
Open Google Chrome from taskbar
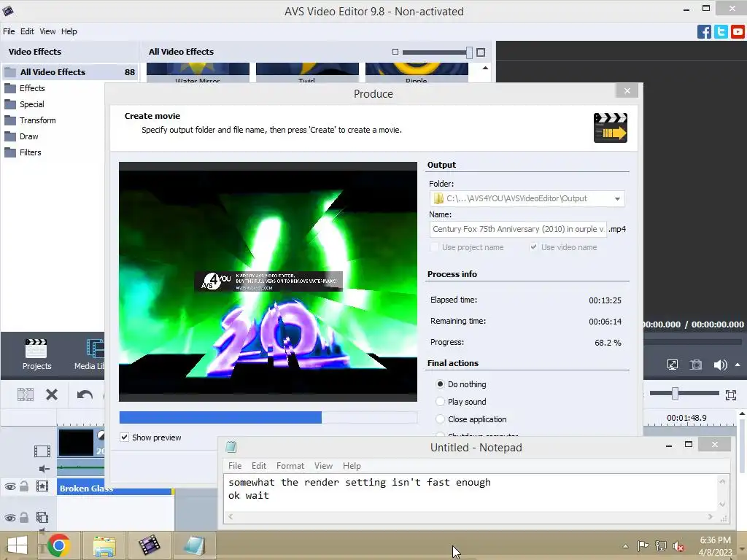click(58, 545)
